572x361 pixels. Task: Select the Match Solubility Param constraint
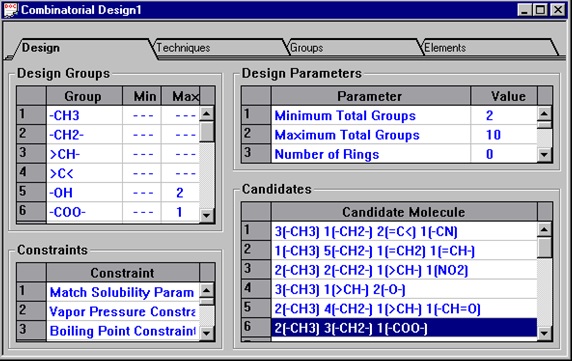point(123,292)
